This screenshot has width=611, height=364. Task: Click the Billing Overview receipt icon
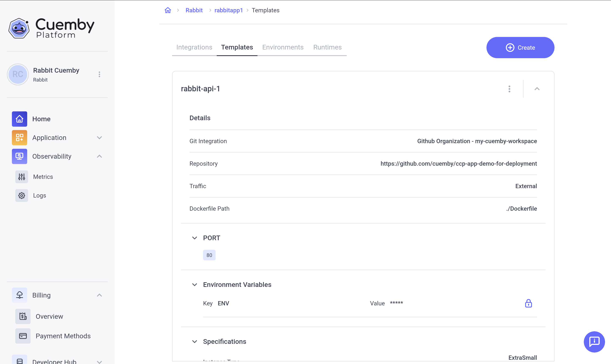tap(23, 316)
